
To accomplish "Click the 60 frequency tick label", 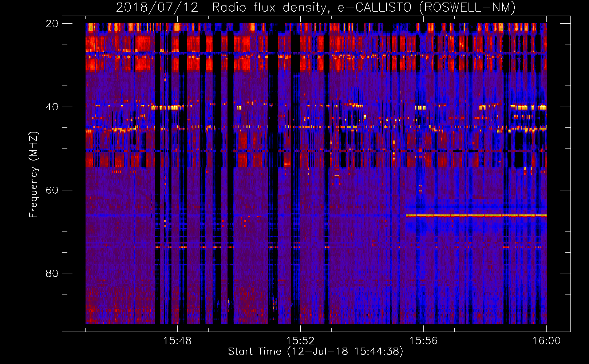I will click(x=52, y=190).
